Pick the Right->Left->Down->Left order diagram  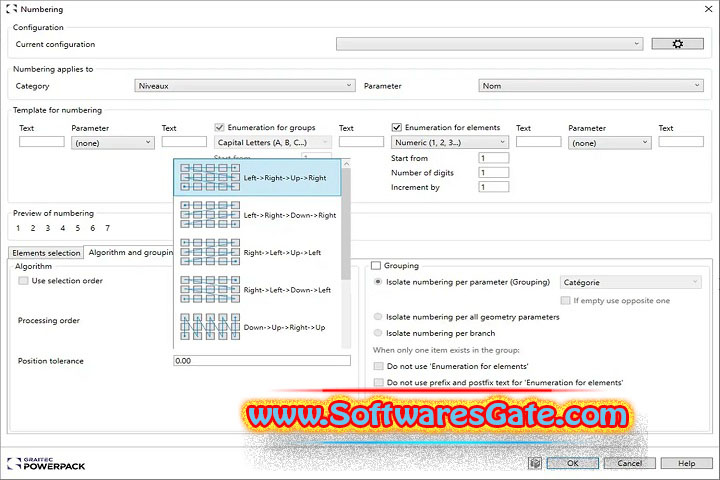click(210, 289)
